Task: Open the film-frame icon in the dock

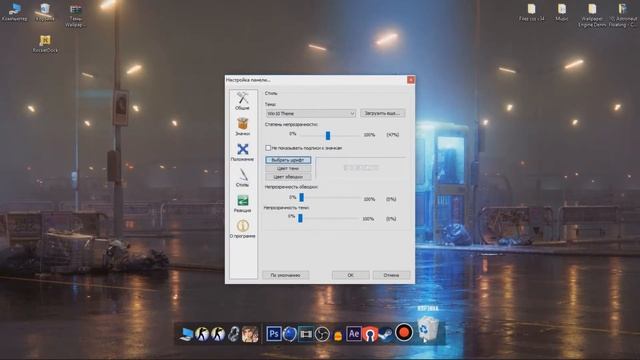Action: (x=305, y=334)
